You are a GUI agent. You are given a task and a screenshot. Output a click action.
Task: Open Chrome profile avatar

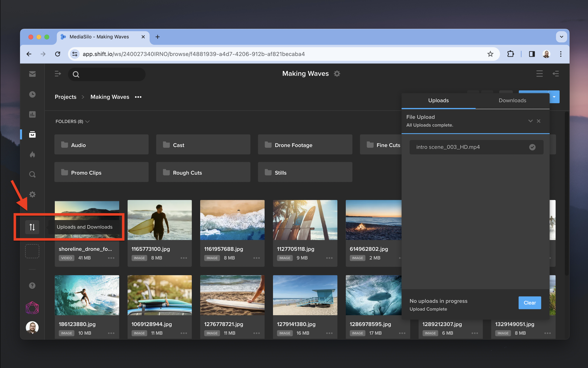pyautogui.click(x=546, y=54)
